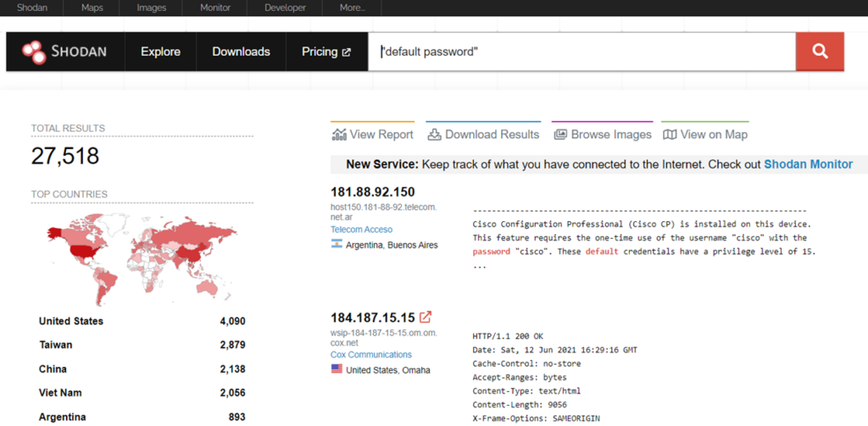
Task: Open Monitor in the top navigation bar
Action: (x=214, y=8)
